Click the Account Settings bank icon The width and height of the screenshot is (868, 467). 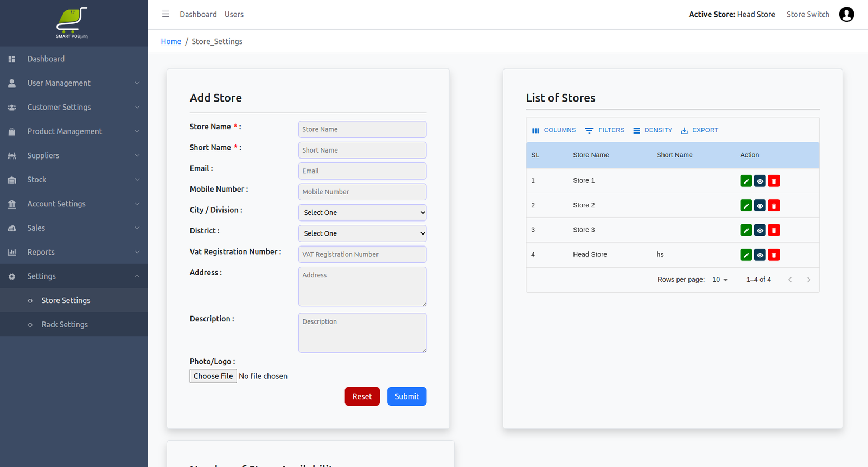12,204
